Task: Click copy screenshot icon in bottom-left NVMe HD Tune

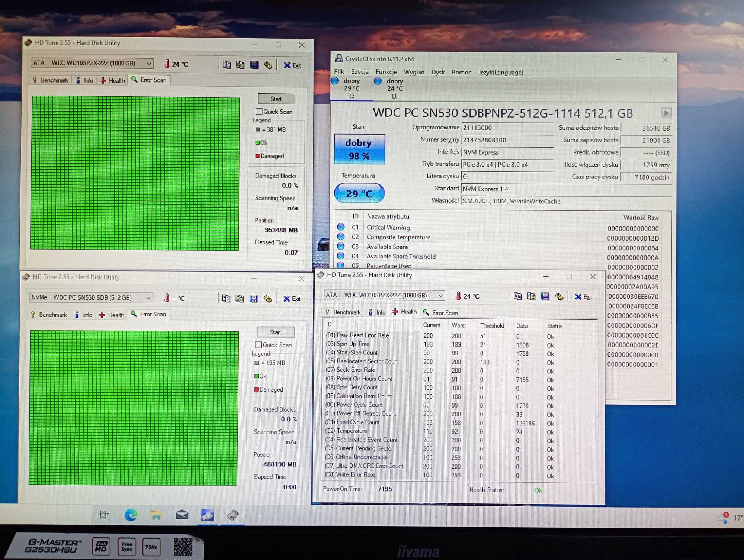Action: coord(240,298)
